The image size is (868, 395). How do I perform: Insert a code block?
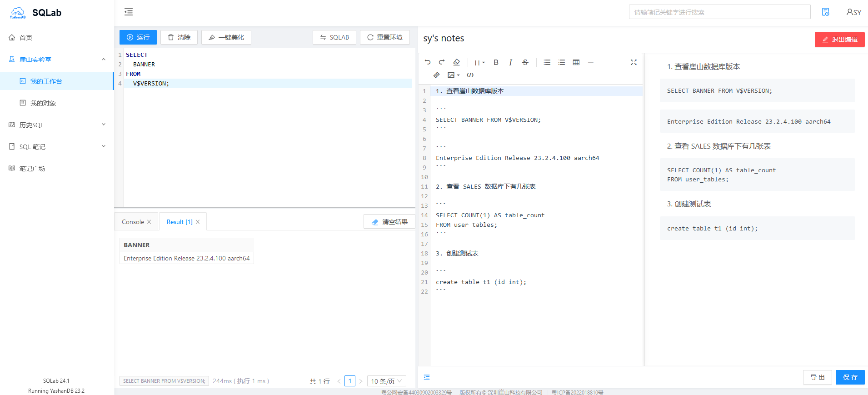point(470,75)
